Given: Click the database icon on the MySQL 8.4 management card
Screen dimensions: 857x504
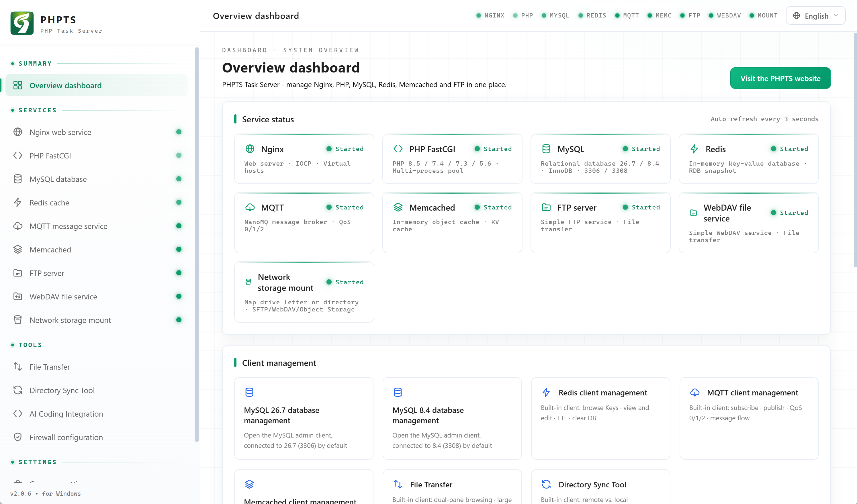Looking at the screenshot, I should tap(398, 392).
